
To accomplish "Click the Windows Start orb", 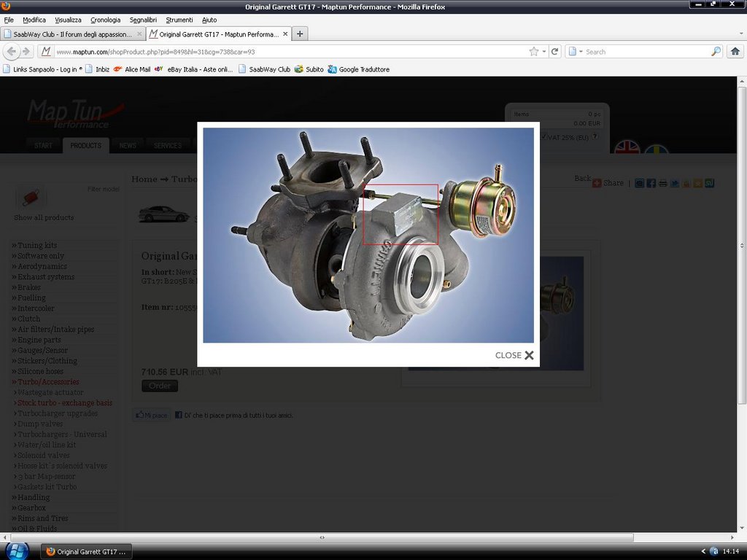I will [16, 551].
